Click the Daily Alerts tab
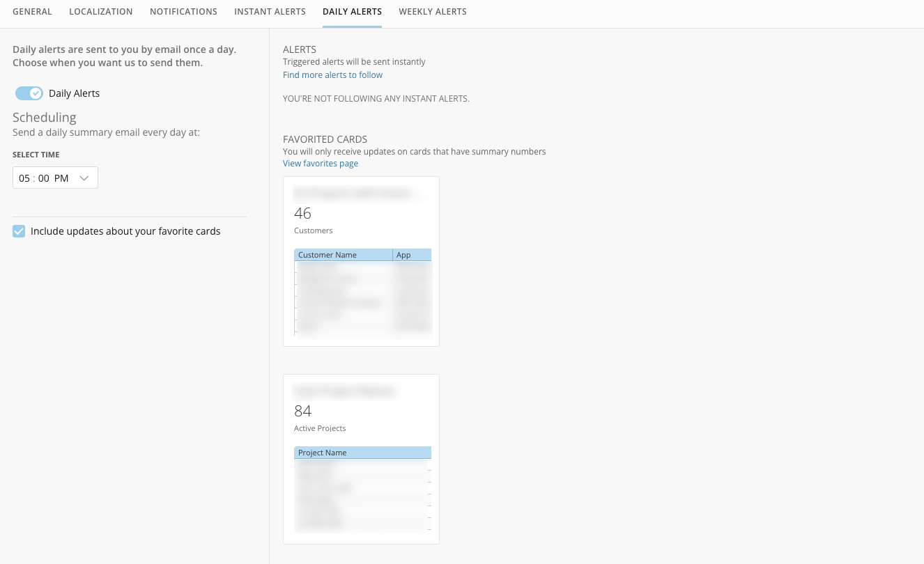This screenshot has width=924, height=564. 352,12
